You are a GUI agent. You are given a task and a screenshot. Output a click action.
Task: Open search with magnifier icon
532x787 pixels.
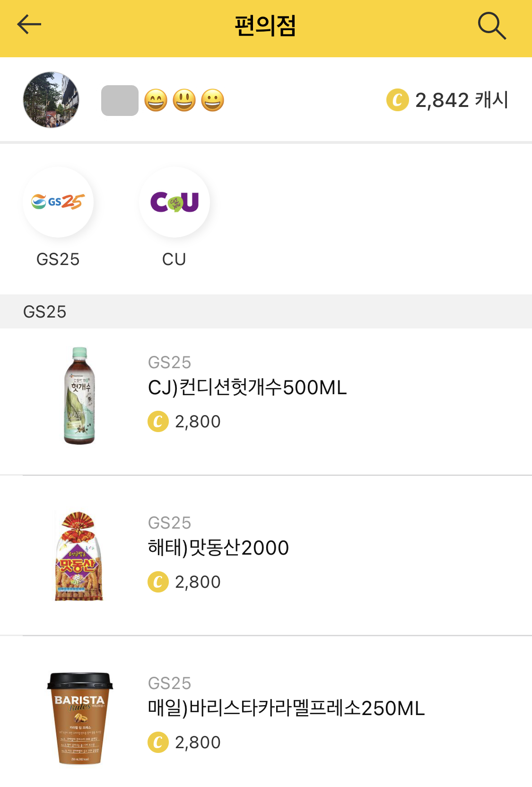(492, 26)
